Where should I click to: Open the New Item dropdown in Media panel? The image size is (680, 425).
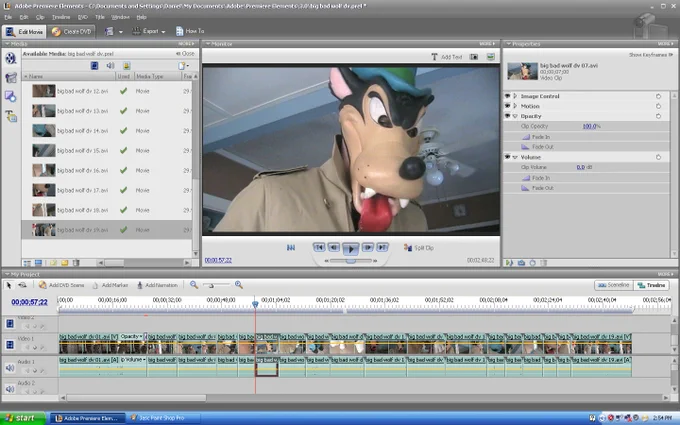point(183,65)
